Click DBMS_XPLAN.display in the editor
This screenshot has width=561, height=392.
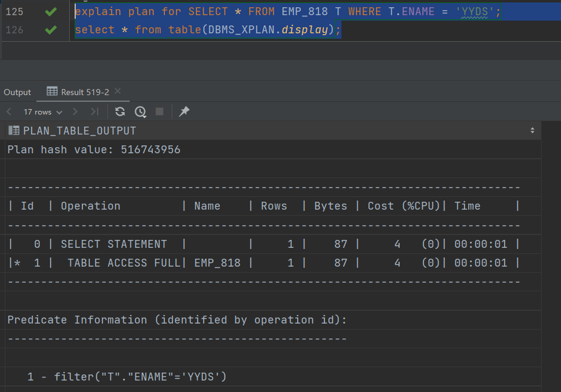tap(268, 30)
